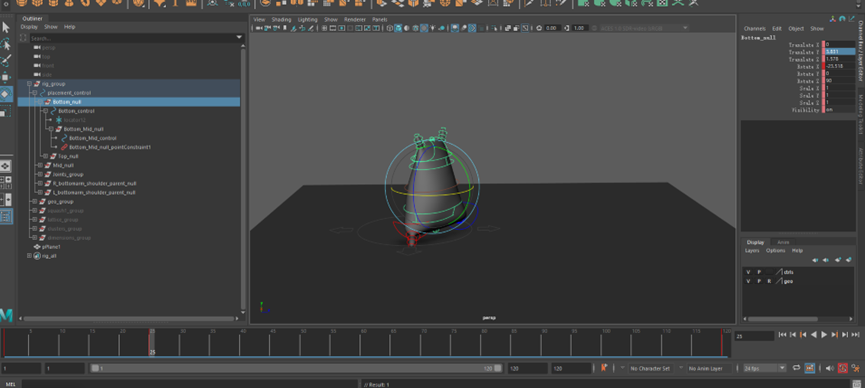Toggle visibility V of ctrls layer

click(x=748, y=272)
